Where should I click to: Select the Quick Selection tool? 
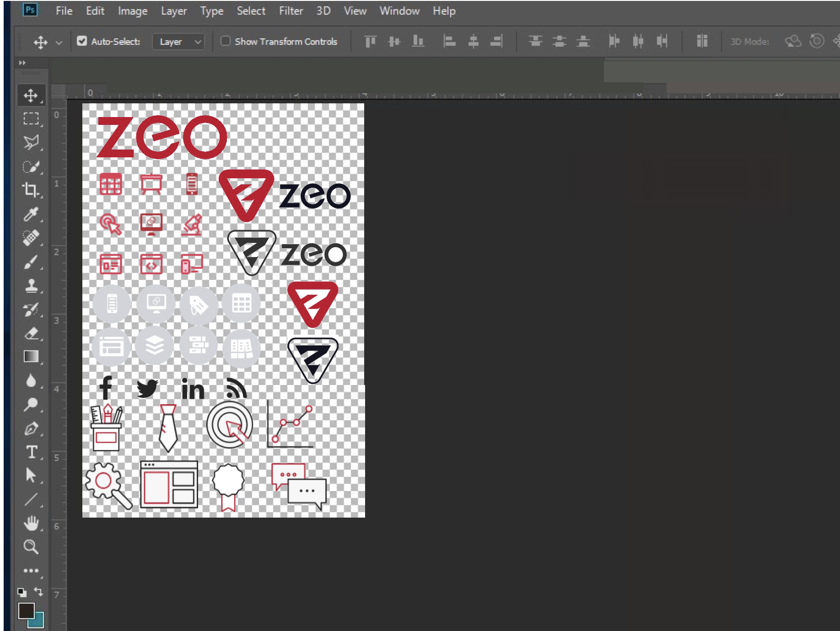pyautogui.click(x=31, y=166)
